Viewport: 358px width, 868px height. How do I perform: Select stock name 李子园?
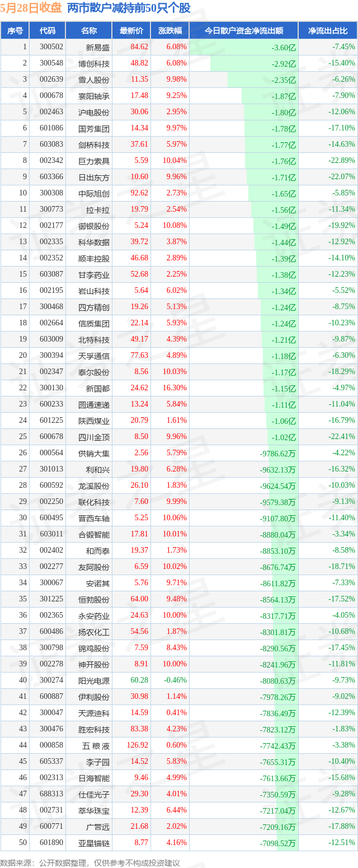coord(98,762)
